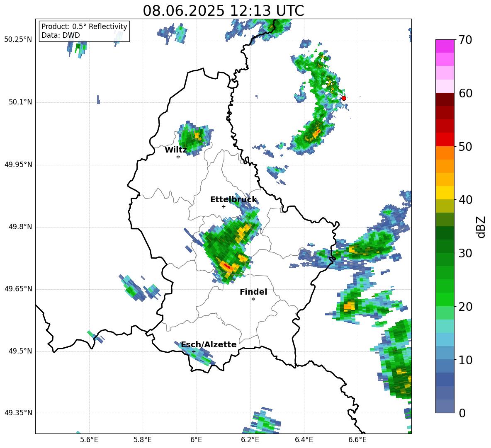This screenshot has height=448, width=491.
Task: Click the 30 value on the colorbar
Action: click(465, 253)
